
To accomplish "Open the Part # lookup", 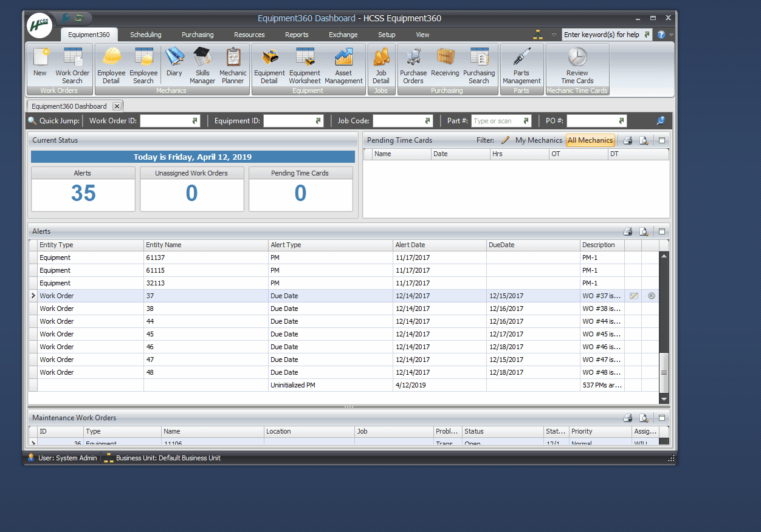I will click(x=526, y=121).
